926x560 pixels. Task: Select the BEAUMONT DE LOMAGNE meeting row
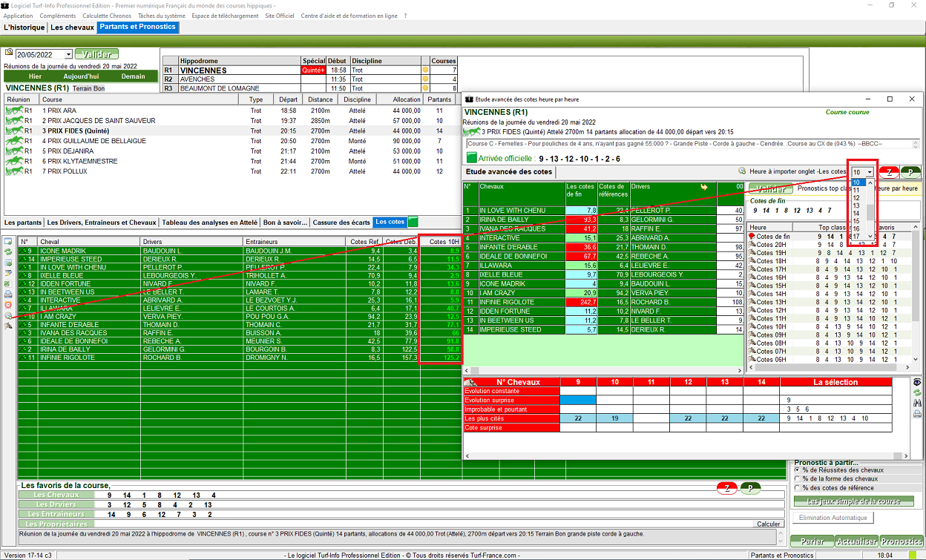point(309,88)
